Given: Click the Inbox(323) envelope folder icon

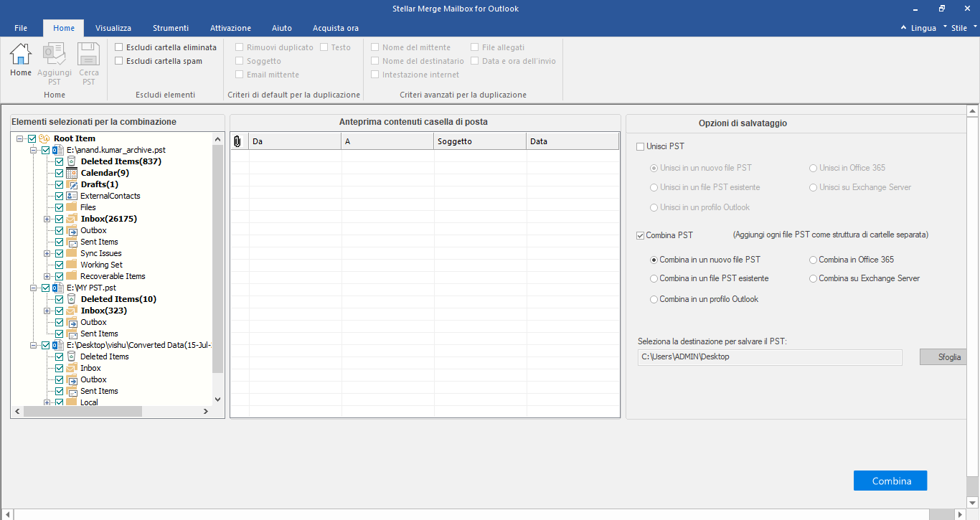Looking at the screenshot, I should point(72,311).
